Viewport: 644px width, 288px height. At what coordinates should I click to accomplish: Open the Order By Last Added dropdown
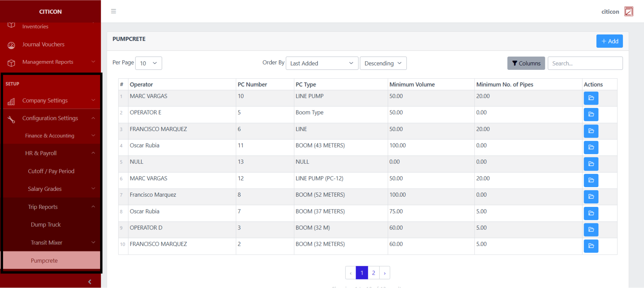tap(322, 63)
